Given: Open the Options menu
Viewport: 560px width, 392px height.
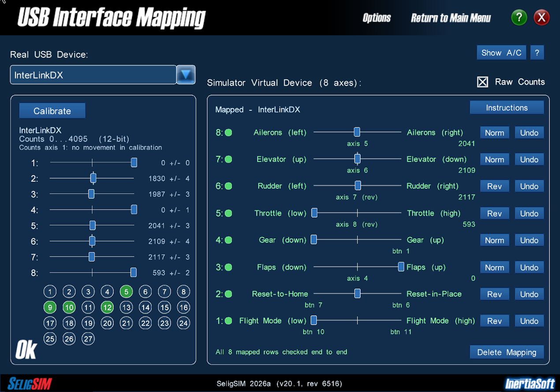Looking at the screenshot, I should click(x=377, y=18).
